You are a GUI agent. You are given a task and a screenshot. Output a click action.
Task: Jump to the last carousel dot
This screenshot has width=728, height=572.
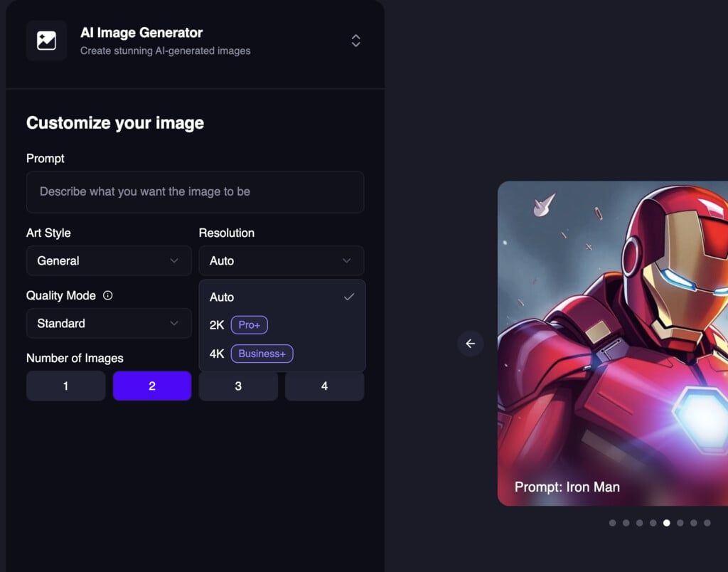click(x=707, y=523)
